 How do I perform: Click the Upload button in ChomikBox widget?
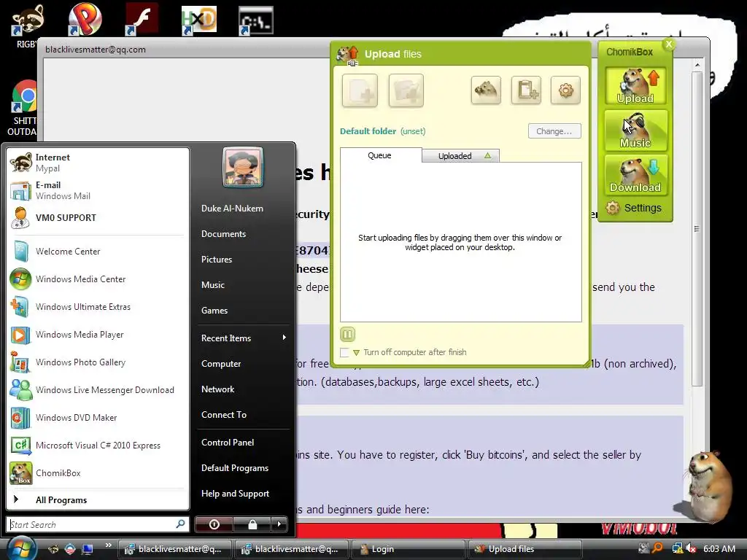(x=635, y=86)
